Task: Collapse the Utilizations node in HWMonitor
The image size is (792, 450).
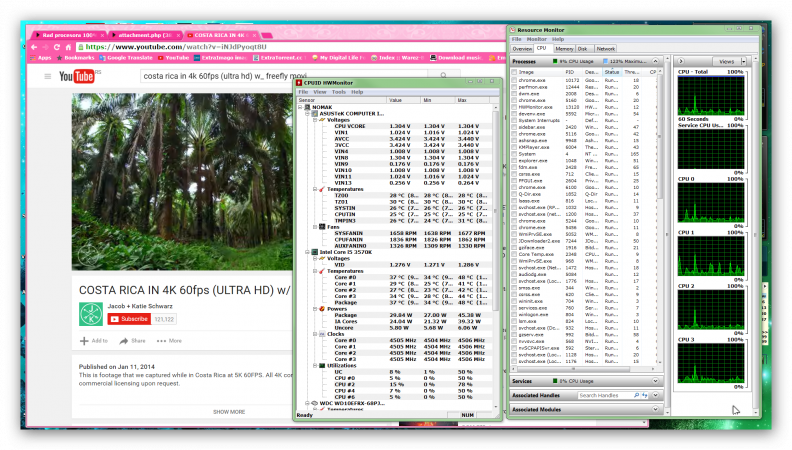Action: tap(315, 365)
